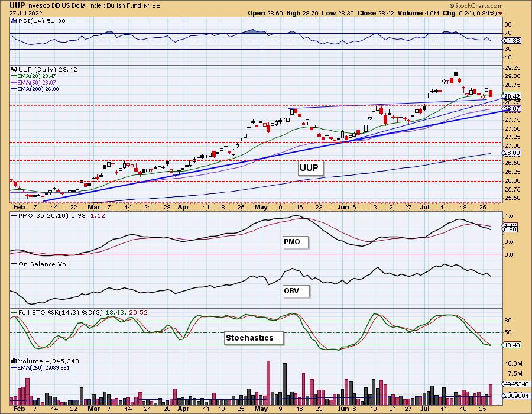This screenshot has width=532, height=414.
Task: Click the EMA(250) 2,089,881 legend text
Action: (44, 367)
